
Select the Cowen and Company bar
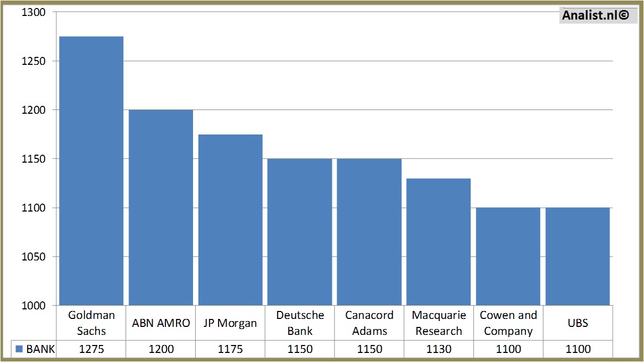(508, 256)
